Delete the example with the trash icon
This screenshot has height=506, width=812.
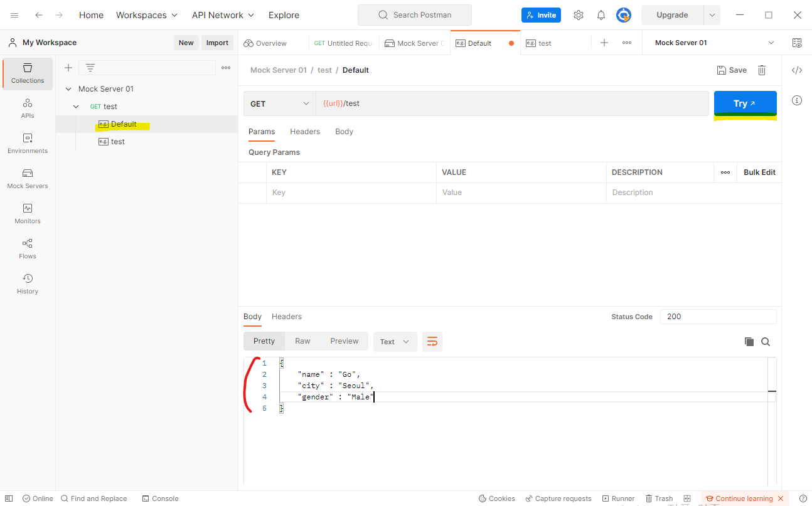pyautogui.click(x=762, y=70)
